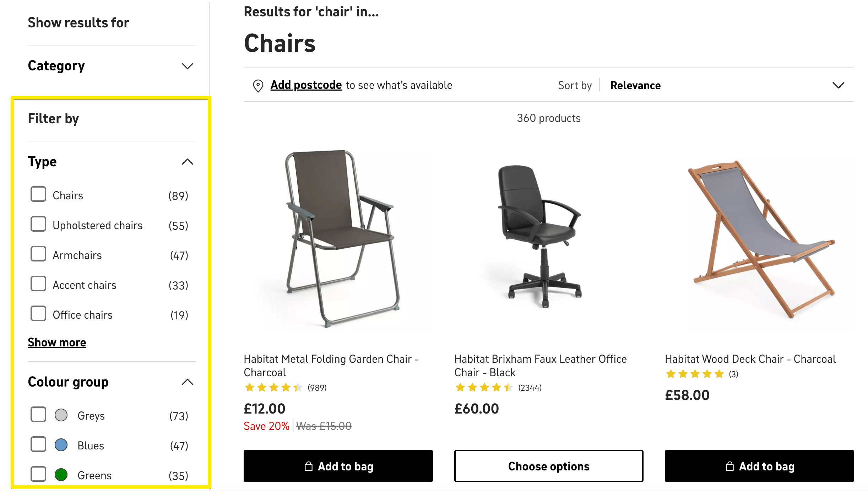Select the Greens colour checkbox

[38, 474]
